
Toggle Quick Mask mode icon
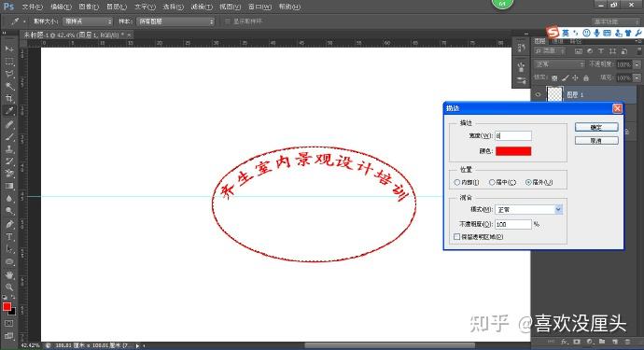pos(9,324)
